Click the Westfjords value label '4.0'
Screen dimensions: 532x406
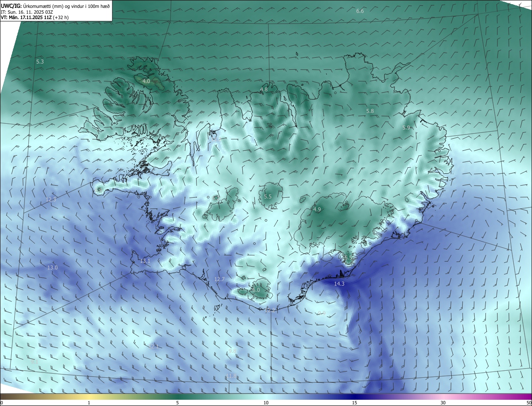click(x=146, y=81)
